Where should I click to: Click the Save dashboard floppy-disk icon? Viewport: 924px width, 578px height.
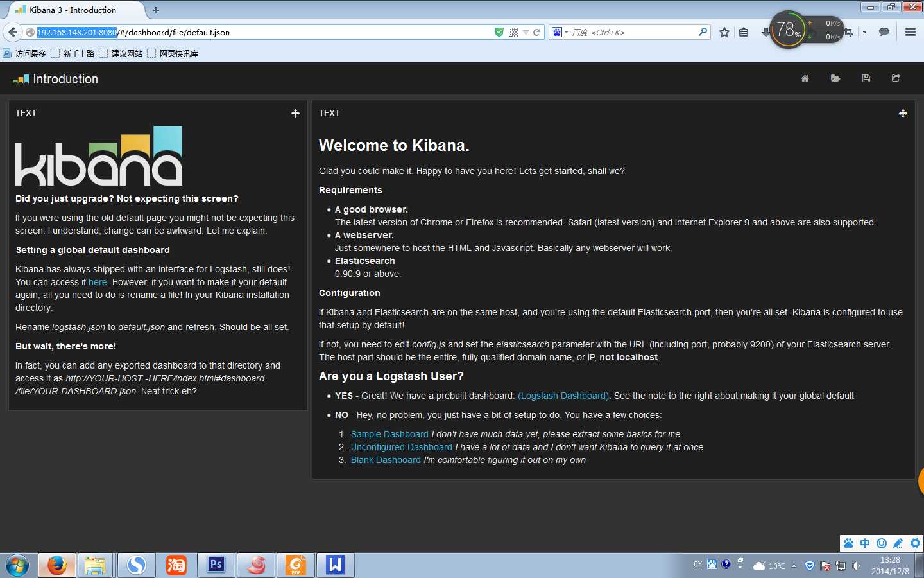(866, 78)
